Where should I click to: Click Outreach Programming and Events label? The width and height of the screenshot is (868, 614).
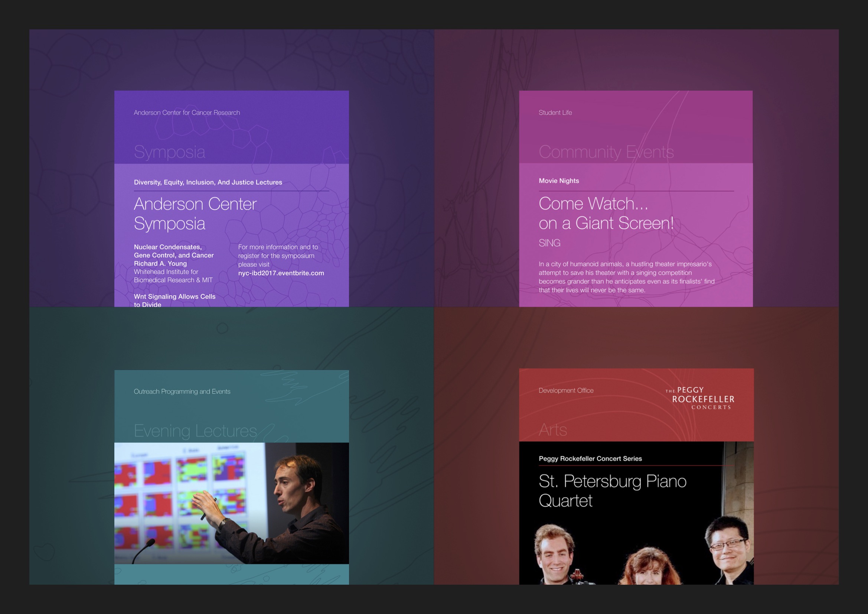182,392
